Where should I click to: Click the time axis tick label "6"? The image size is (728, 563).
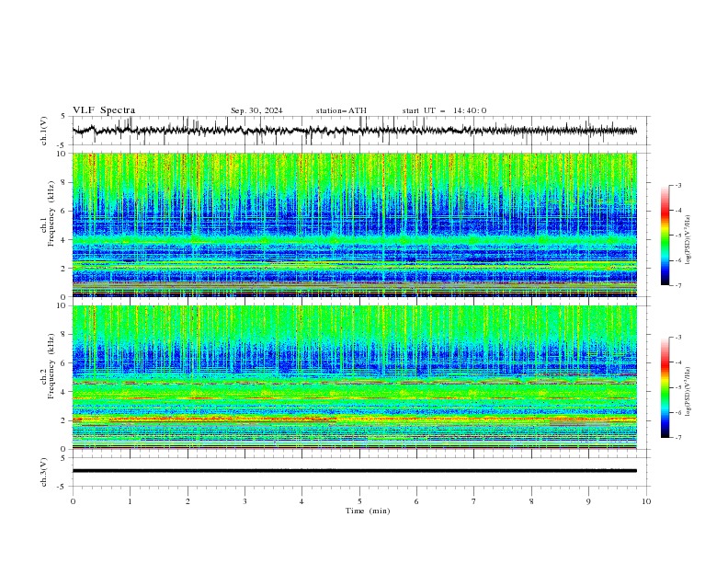coord(416,501)
